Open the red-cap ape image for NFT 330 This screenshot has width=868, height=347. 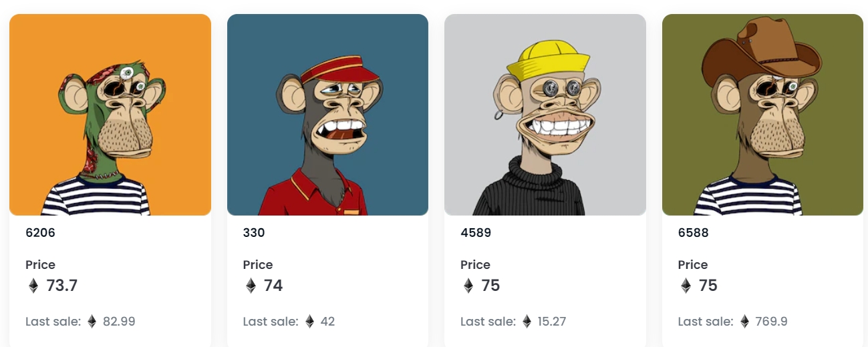click(327, 115)
